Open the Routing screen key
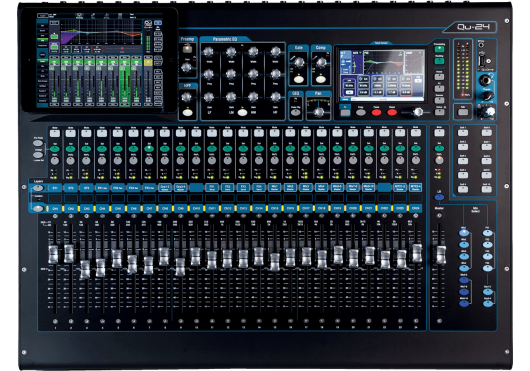 pos(439,61)
